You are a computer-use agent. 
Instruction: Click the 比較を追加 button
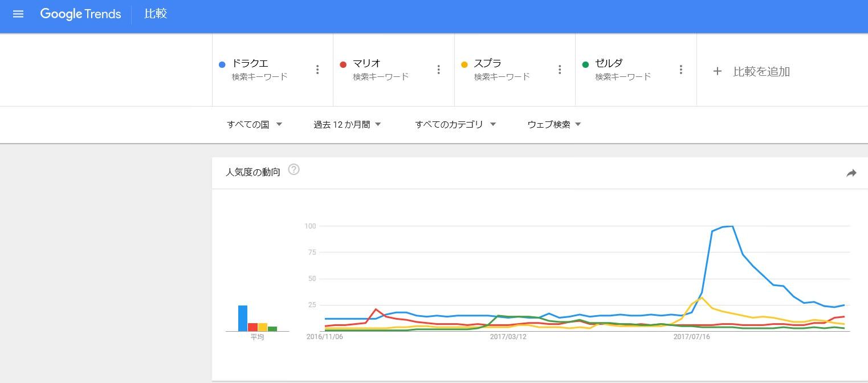coord(761,71)
